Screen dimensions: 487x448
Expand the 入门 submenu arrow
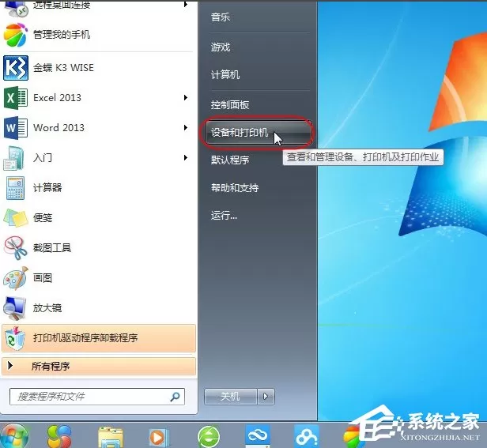186,158
